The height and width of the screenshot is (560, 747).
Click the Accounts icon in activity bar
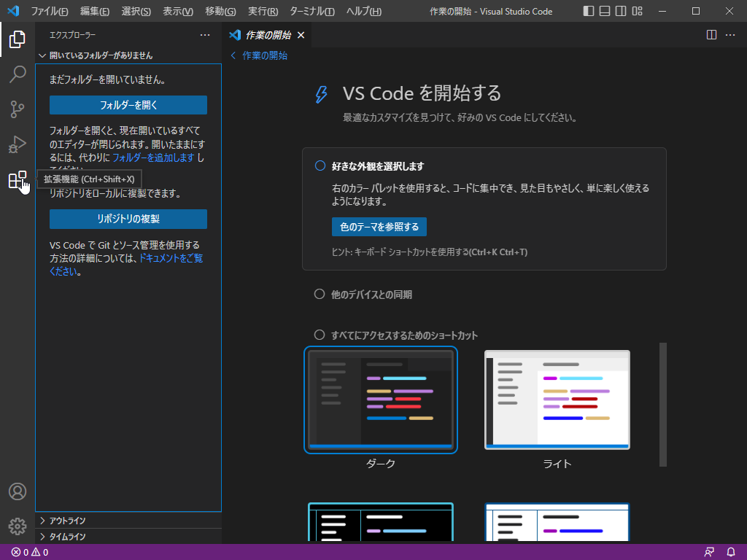(18, 491)
